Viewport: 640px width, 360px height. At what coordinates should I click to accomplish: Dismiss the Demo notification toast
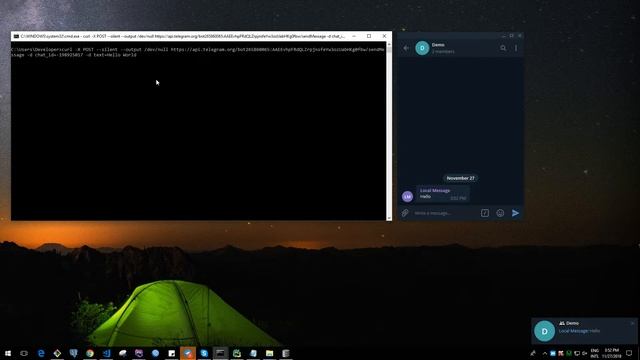(x=632, y=323)
